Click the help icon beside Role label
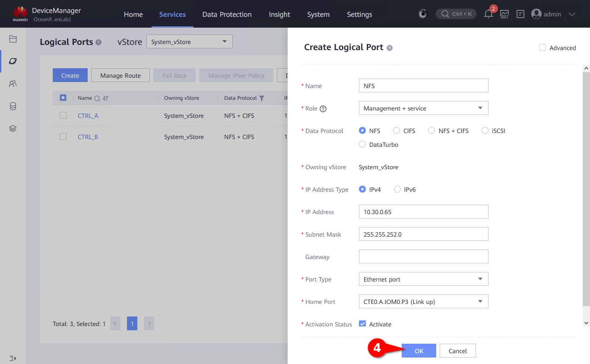 tap(323, 109)
